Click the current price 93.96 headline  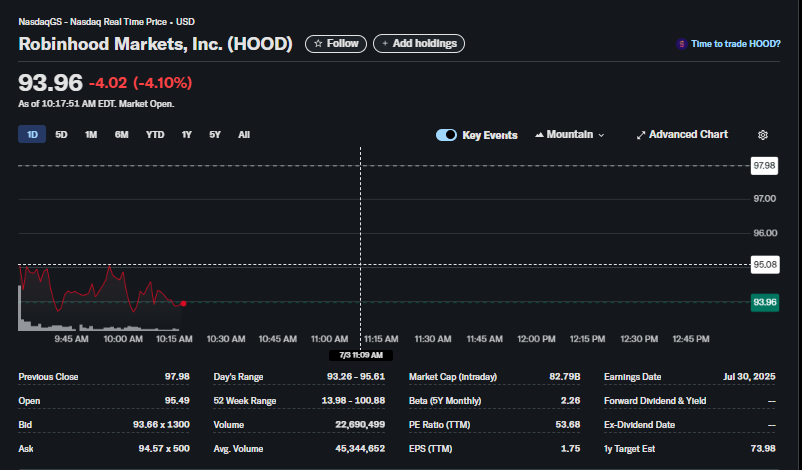(x=50, y=83)
